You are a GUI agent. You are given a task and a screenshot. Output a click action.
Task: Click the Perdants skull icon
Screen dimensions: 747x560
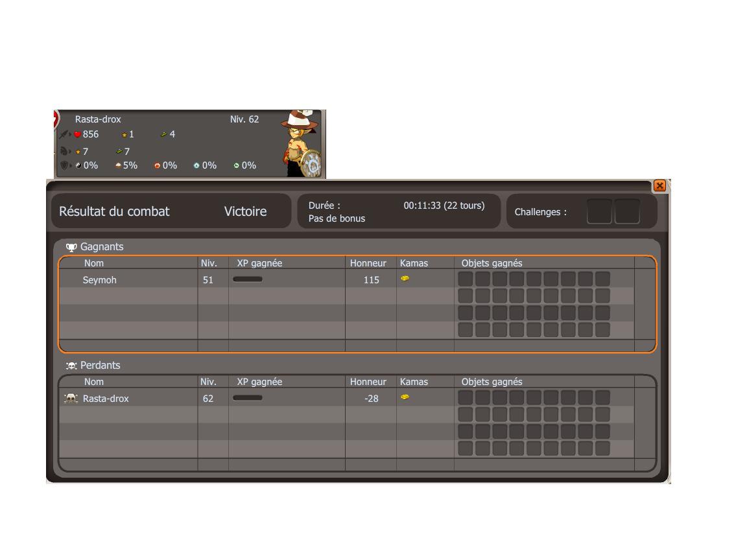(71, 366)
